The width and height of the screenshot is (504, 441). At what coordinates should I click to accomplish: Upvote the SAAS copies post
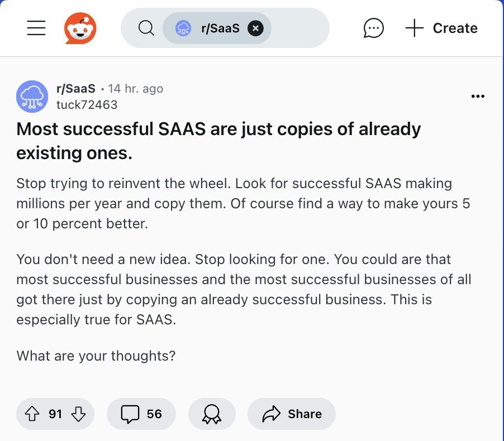33,414
